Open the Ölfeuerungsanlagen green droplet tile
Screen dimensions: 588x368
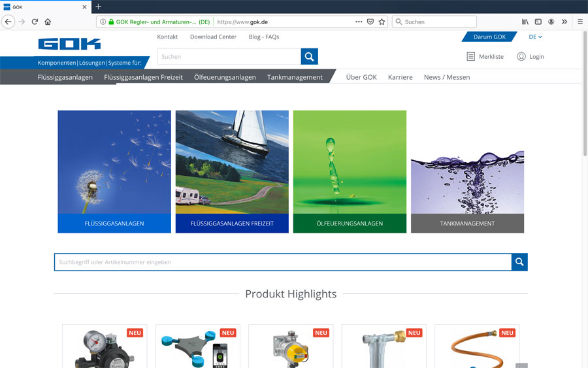click(x=350, y=171)
